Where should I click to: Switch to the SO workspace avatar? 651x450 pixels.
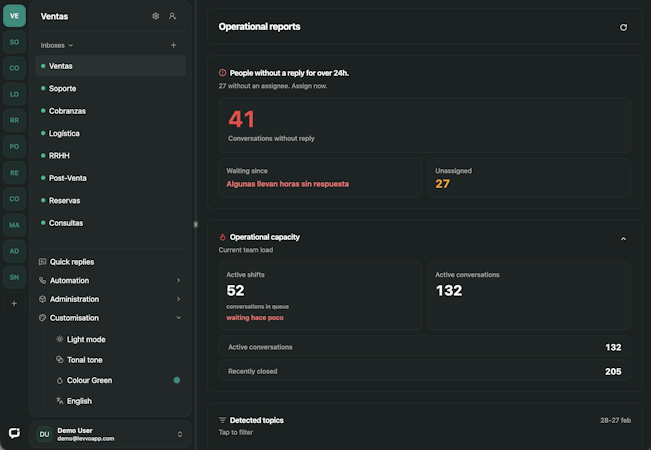pos(14,42)
